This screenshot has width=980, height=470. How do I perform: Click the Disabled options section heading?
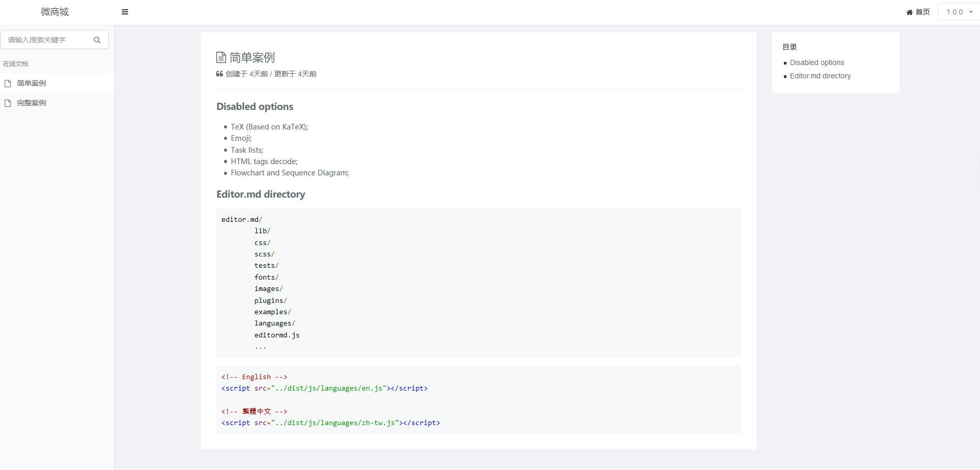click(x=255, y=107)
